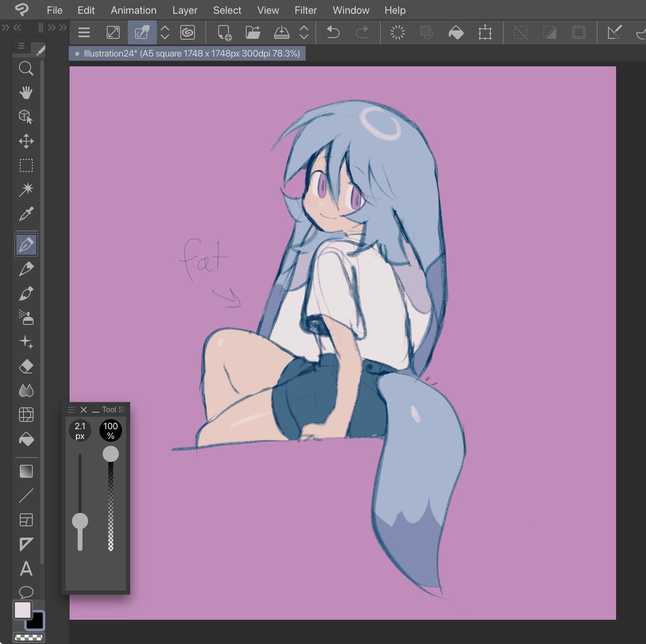The width and height of the screenshot is (646, 644).
Task: Pick the Eyedropper tool
Action: pos(26,214)
